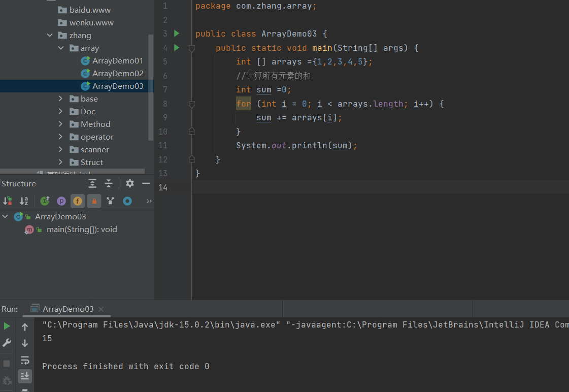Close the ArrayDemo03 run tab
This screenshot has height=392, width=569.
click(x=101, y=309)
